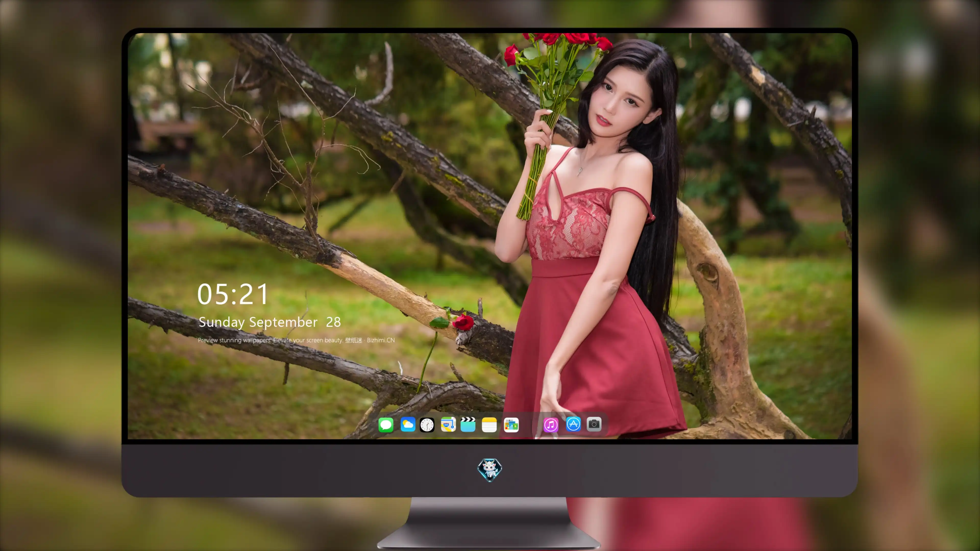Launch the Notes app from the dock
Image resolution: width=980 pixels, height=551 pixels.
tap(489, 424)
